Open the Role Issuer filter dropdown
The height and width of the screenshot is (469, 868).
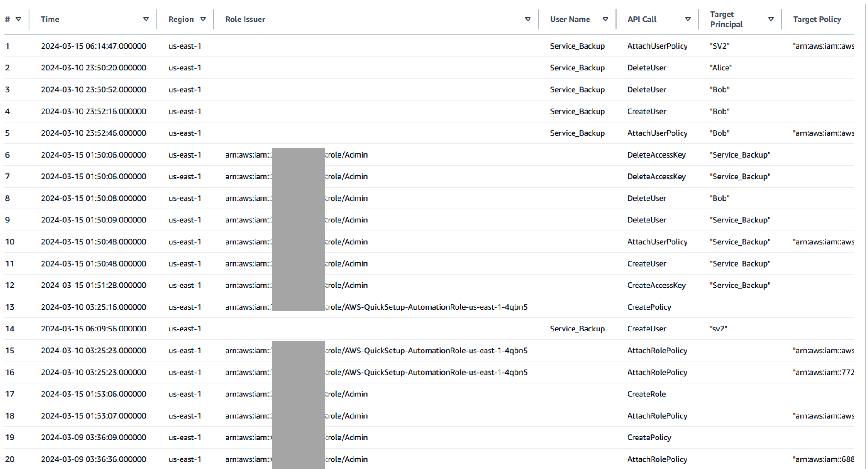pyautogui.click(x=528, y=19)
